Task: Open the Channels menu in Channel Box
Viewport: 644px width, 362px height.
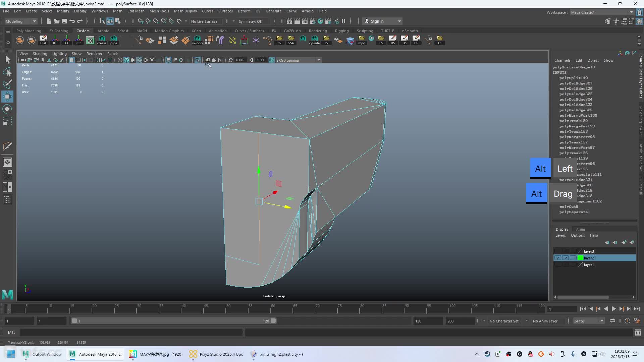Action: pyautogui.click(x=562, y=61)
